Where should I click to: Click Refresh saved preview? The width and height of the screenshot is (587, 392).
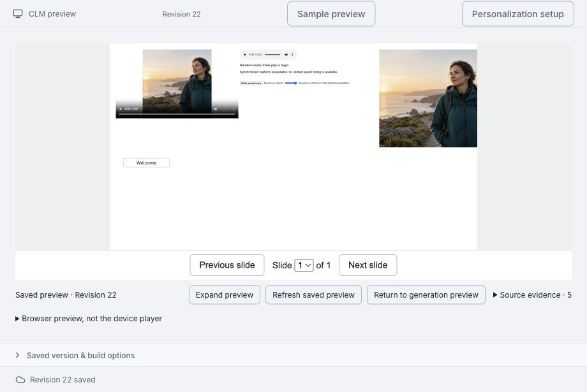(313, 294)
